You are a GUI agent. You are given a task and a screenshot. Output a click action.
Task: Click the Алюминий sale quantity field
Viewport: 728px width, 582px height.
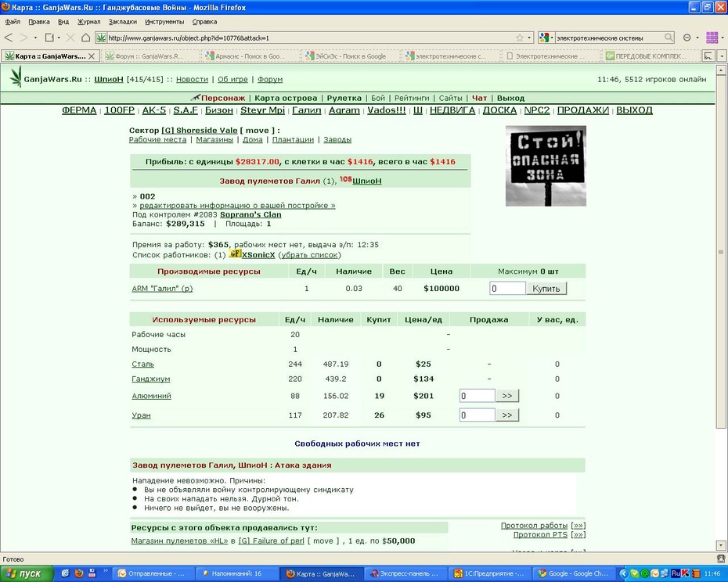coord(478,396)
